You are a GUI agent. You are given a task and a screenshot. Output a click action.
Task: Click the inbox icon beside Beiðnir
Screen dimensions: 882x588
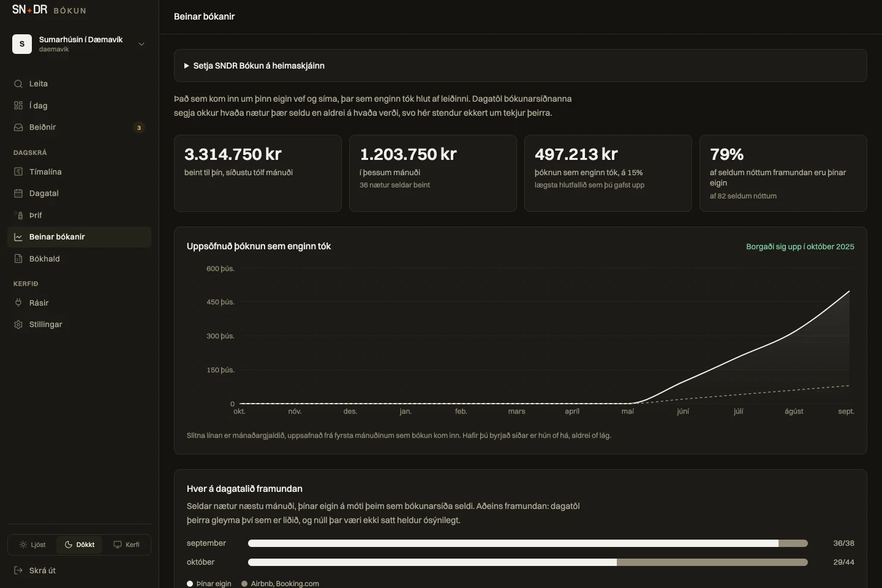pos(18,127)
